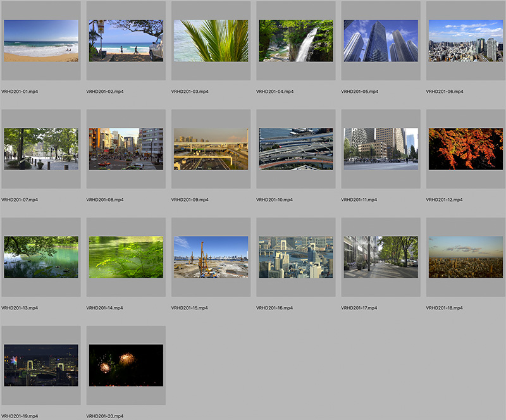
Task: Select the label VRHD201-19.mp4
Action: coord(20,416)
